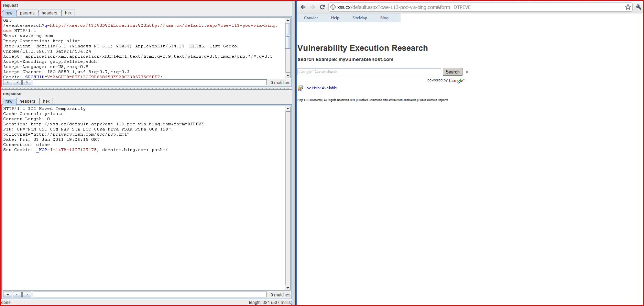The height and width of the screenshot is (306, 644).
Task: Click the Public Domain Reports footer text
Action: tap(433, 100)
